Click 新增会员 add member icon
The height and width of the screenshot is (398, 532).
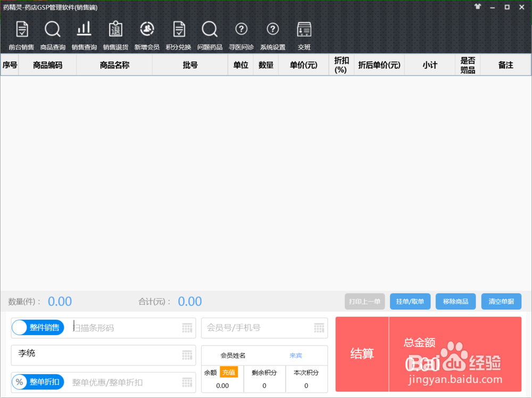coord(147,35)
